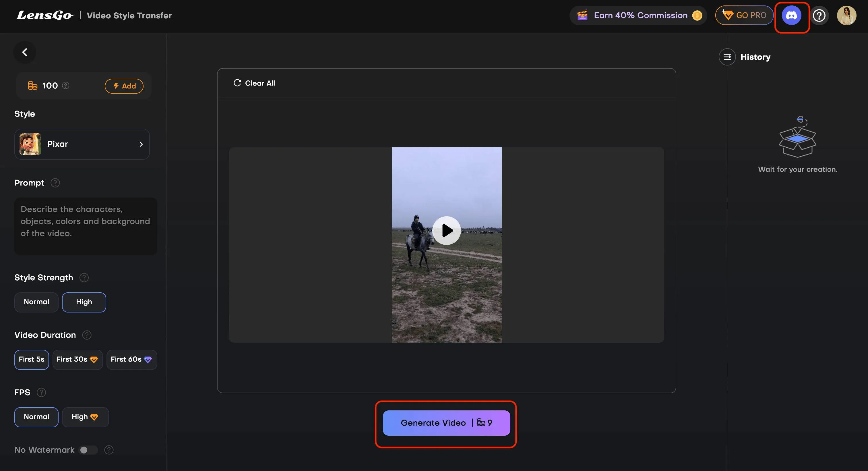
Task: Select First 60s video duration
Action: 131,359
